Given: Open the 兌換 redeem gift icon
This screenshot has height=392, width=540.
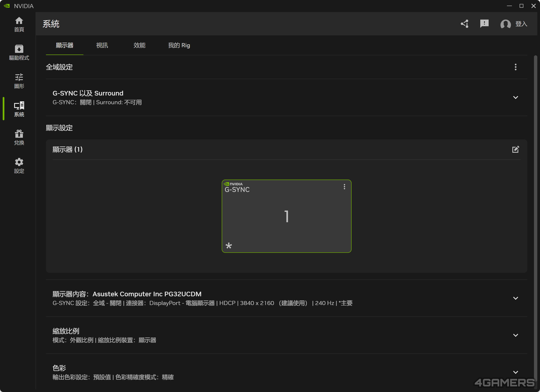Looking at the screenshot, I should point(19,137).
